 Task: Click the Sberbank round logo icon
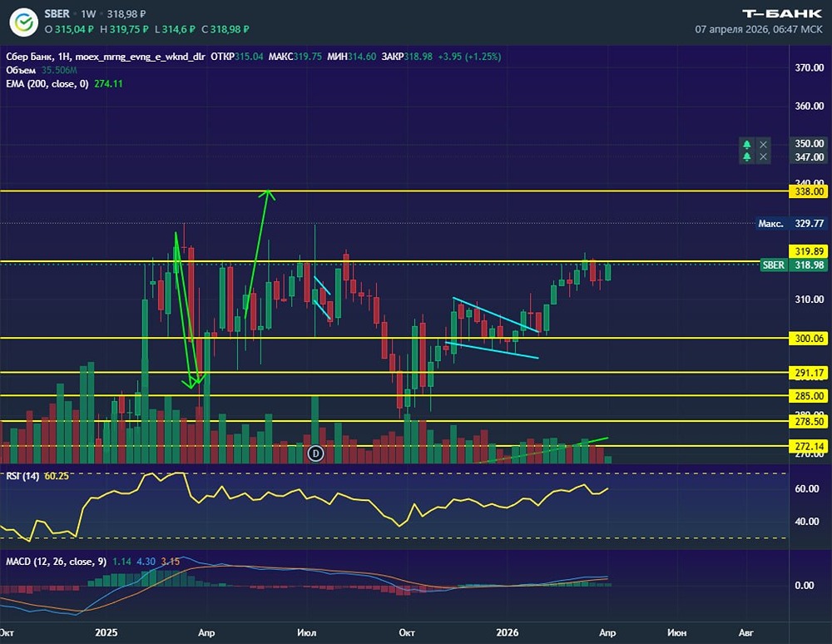(23, 22)
